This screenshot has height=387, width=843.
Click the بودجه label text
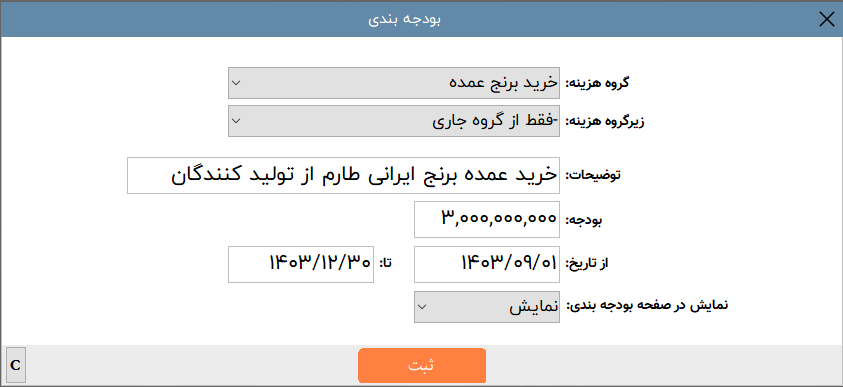click(x=584, y=220)
